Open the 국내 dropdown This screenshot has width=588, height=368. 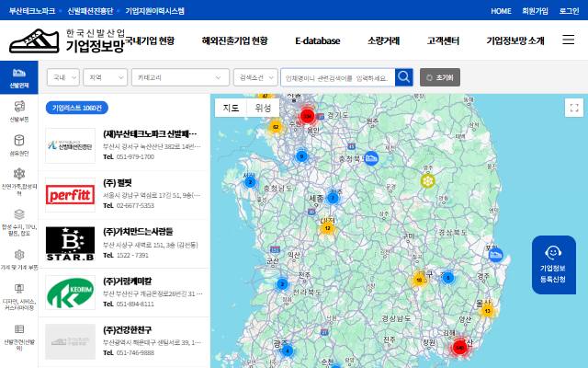[x=63, y=77]
